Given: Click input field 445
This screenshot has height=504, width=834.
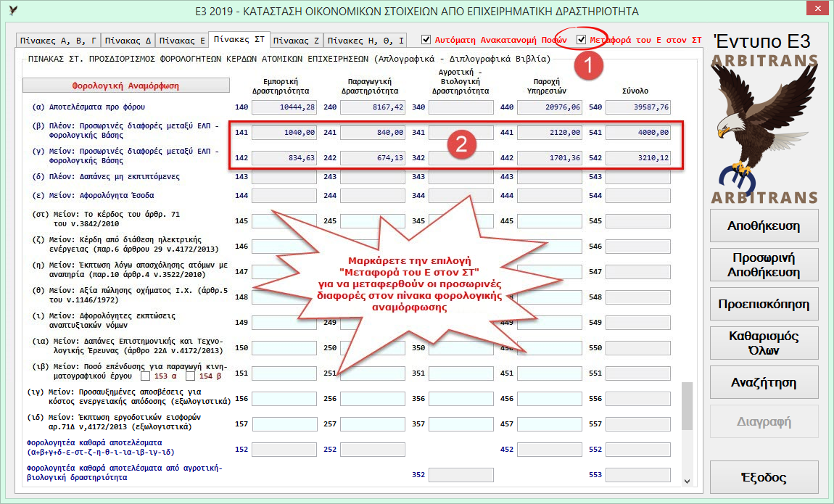Looking at the screenshot, I should point(550,221).
